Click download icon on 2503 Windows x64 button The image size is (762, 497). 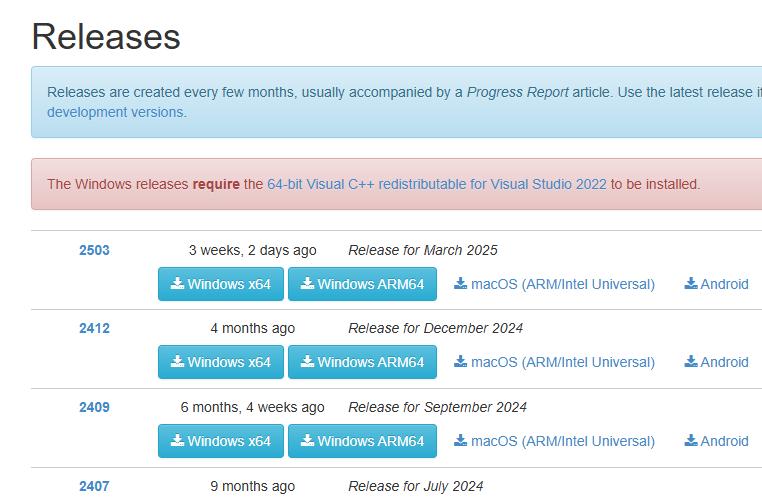tap(177, 284)
